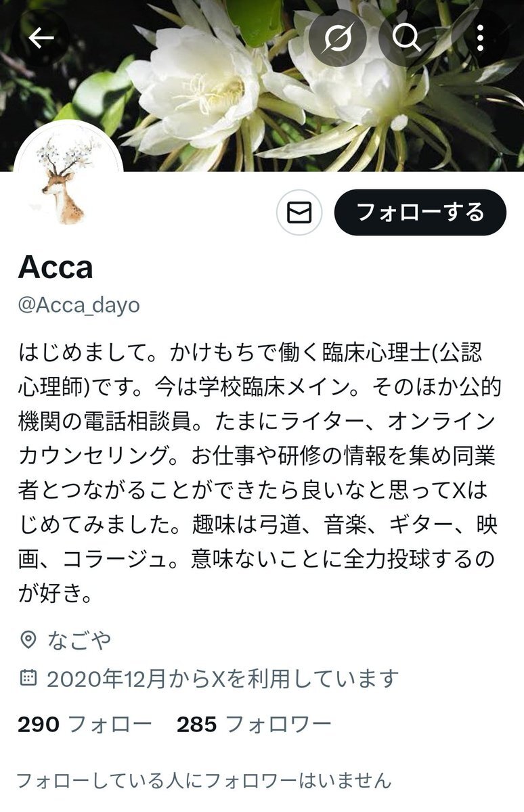Tap the search magnifier icon
This screenshot has width=524, height=812.
tap(407, 38)
